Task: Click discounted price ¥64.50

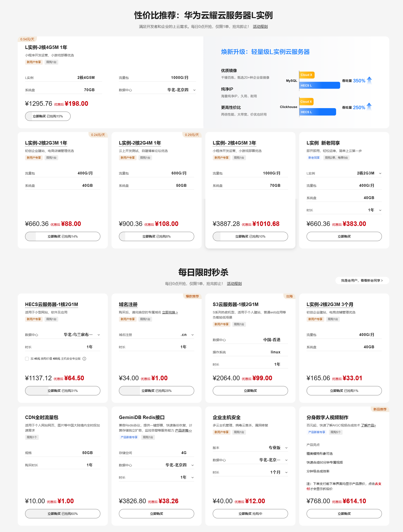Action: (74, 378)
